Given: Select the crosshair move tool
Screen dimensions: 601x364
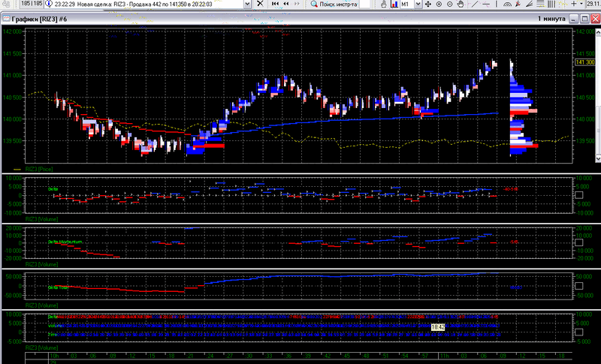Looking at the screenshot, I should 427,5.
